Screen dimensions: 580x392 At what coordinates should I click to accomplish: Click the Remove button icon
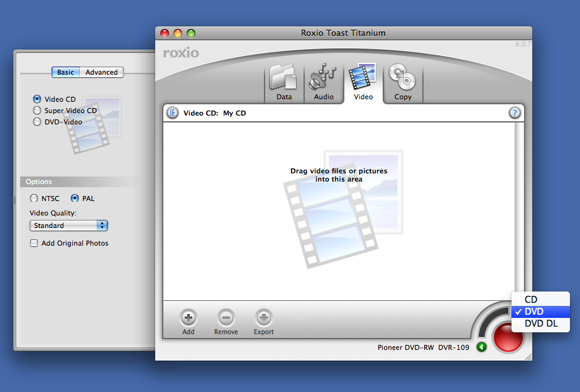point(226,318)
